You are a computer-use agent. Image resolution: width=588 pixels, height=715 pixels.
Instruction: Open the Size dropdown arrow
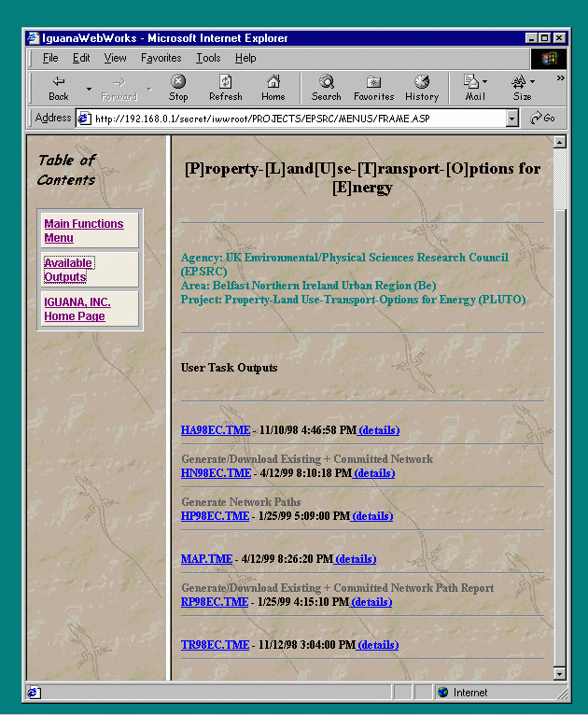click(532, 81)
